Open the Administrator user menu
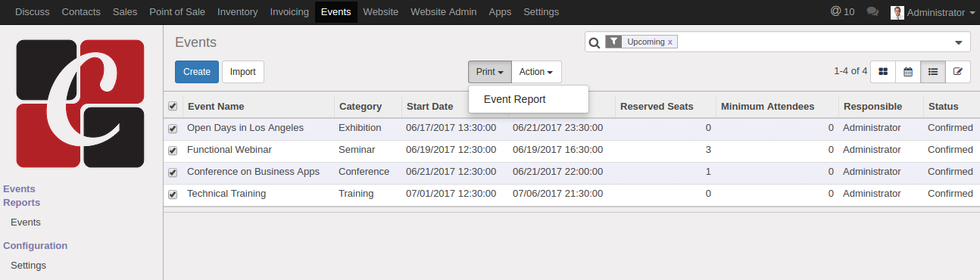 (x=932, y=12)
